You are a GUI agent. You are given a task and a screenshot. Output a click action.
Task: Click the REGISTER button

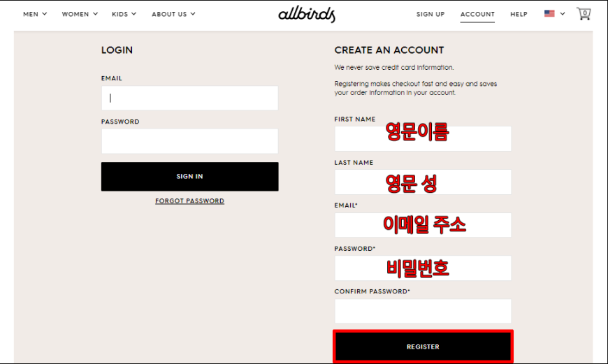[423, 347]
